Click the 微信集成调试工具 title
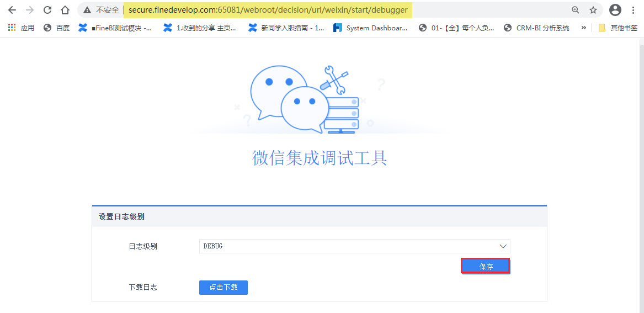Screen dimensions: 644x313 tap(320, 158)
